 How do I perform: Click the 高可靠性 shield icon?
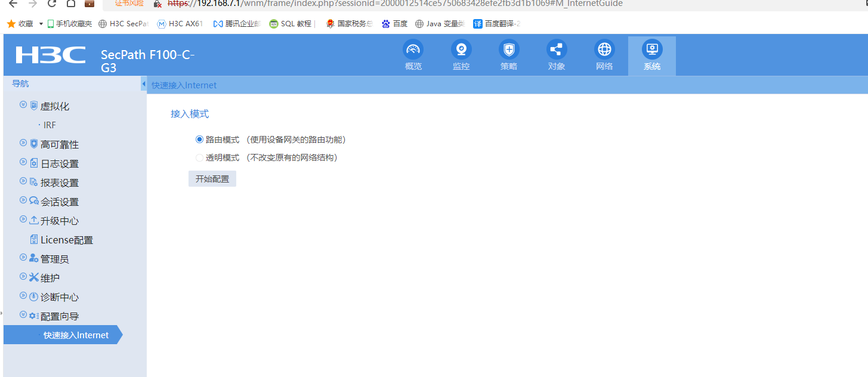click(34, 144)
